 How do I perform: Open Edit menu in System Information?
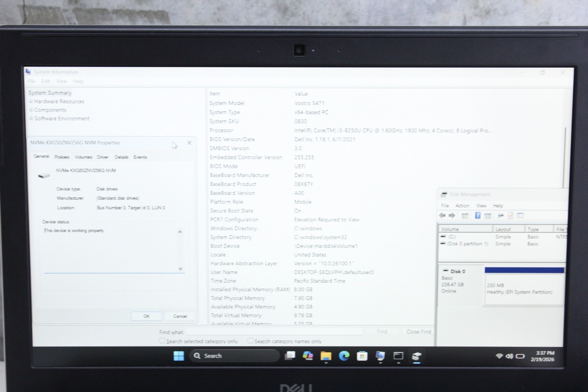(x=46, y=81)
